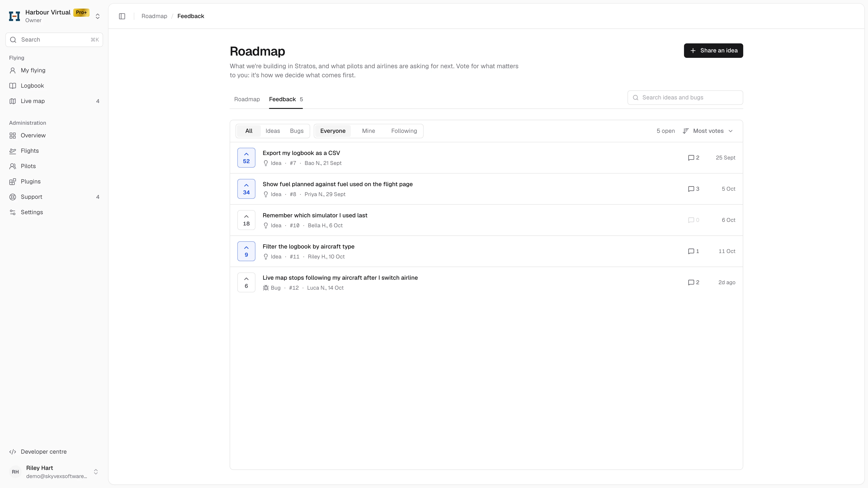Focus the Search ideas and bugs field

(685, 98)
